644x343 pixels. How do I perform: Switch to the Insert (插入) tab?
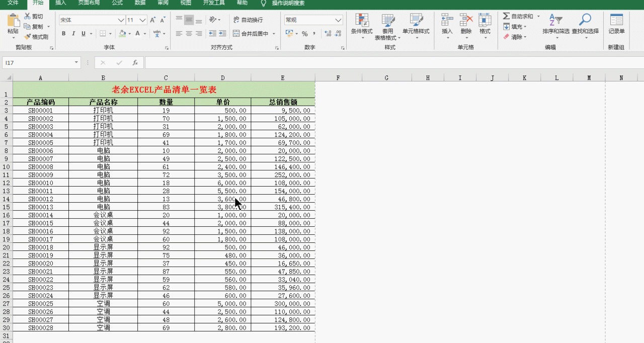tap(61, 3)
